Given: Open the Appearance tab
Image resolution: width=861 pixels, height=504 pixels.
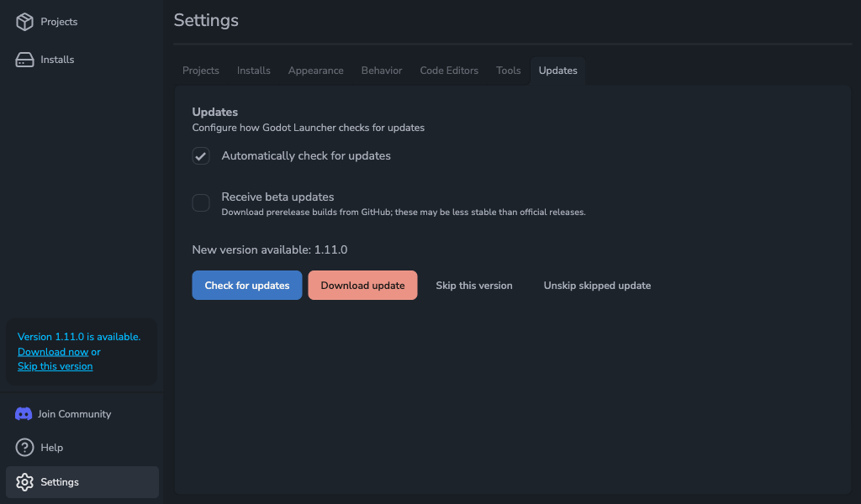Looking at the screenshot, I should coord(316,71).
